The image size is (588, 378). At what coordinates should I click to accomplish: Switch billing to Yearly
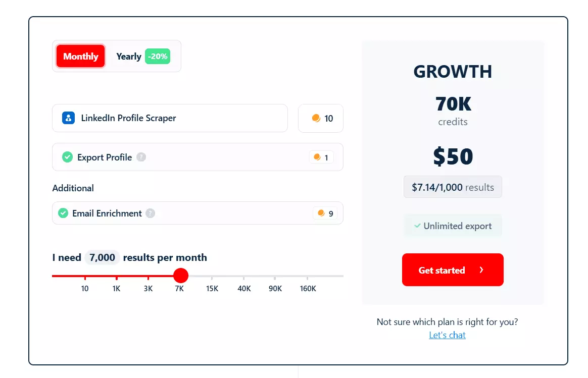coord(128,56)
